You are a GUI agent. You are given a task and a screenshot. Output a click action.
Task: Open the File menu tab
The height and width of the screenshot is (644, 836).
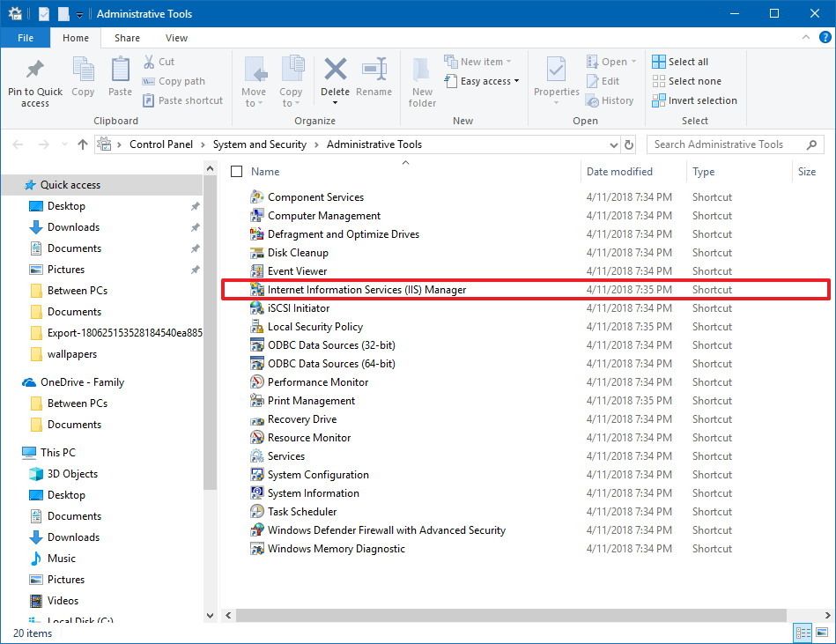25,37
